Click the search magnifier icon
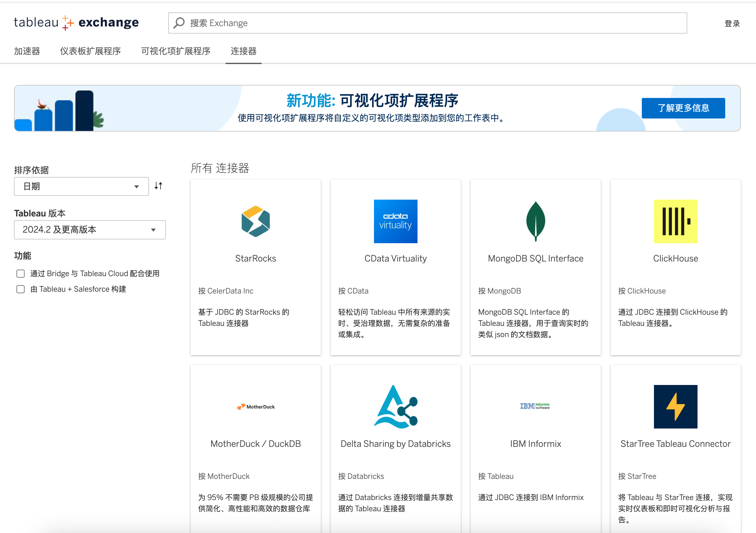The width and height of the screenshot is (756, 533). click(180, 23)
